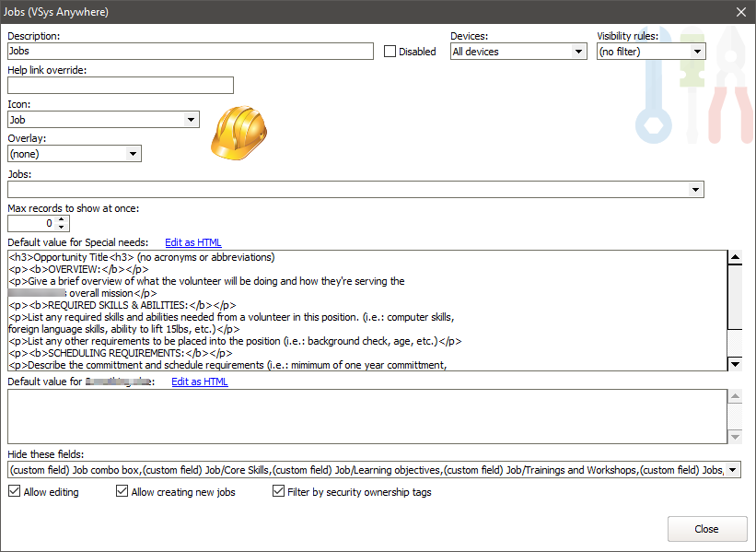Uncheck the Allow editing checkbox
The height and width of the screenshot is (552, 756).
click(14, 492)
